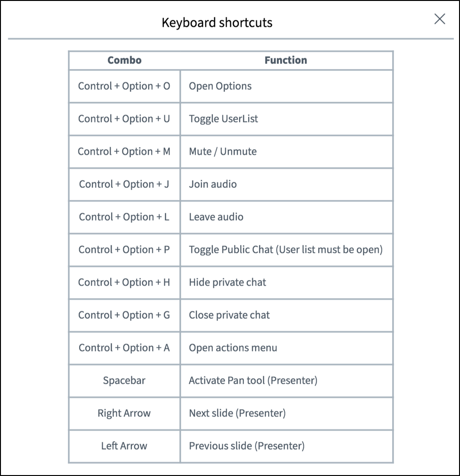The height and width of the screenshot is (476, 460).
Task: Select the Control + Option + O combo
Action: [124, 86]
